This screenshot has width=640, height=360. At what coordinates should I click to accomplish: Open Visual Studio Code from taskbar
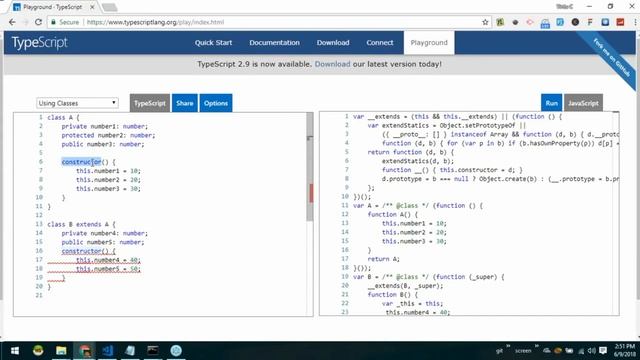pos(108,351)
